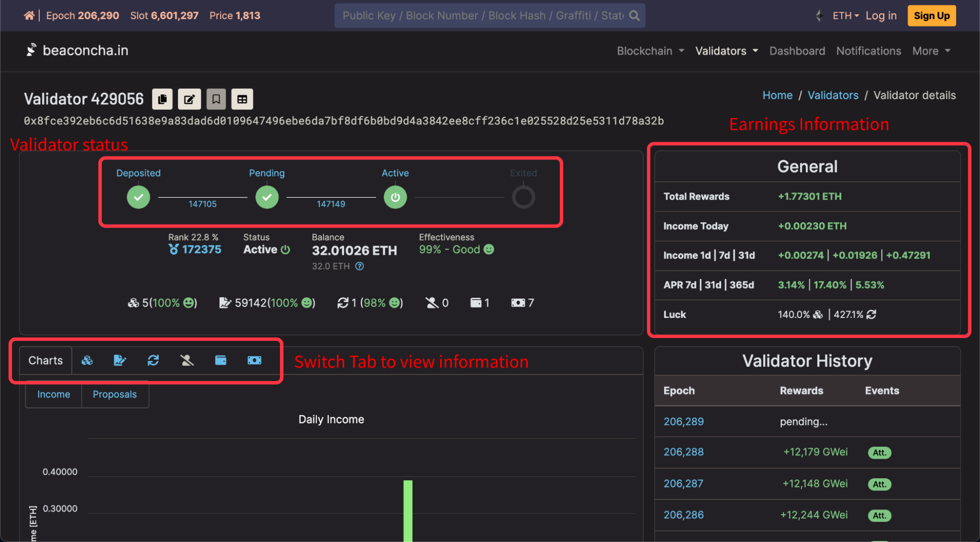Image resolution: width=980 pixels, height=542 pixels.
Task: Click the home icon in top bar
Action: (x=29, y=16)
